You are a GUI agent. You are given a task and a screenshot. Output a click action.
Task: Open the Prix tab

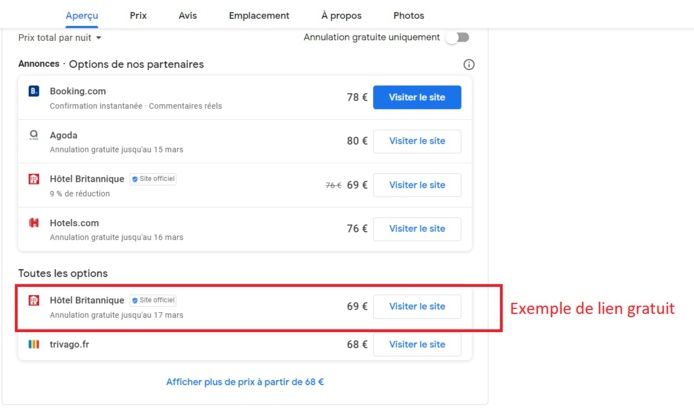pos(138,15)
